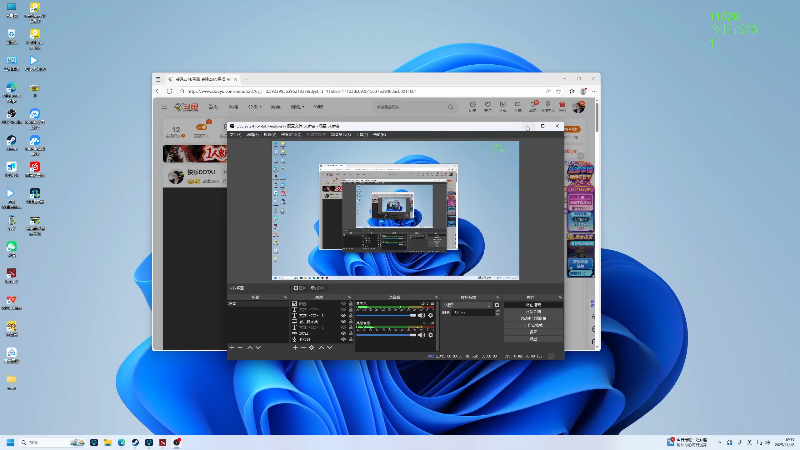Pop out the Audio Mixer dock via header icon

[436, 297]
